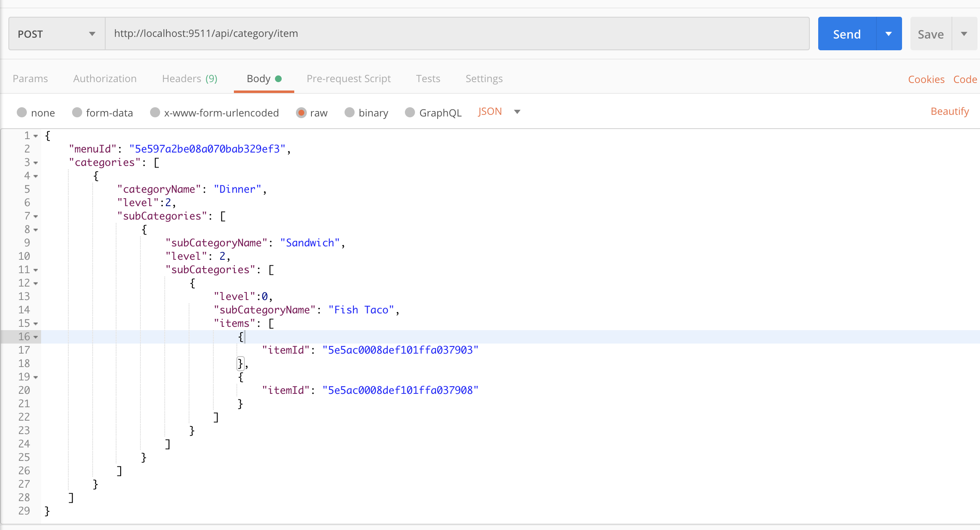This screenshot has width=980, height=530.
Task: Open the Send button's dropdown arrow
Action: tap(889, 34)
